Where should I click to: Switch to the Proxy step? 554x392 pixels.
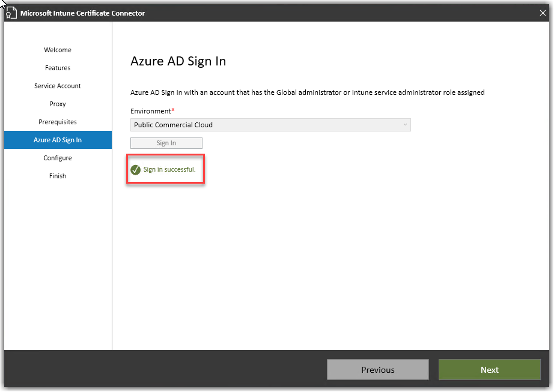click(58, 104)
